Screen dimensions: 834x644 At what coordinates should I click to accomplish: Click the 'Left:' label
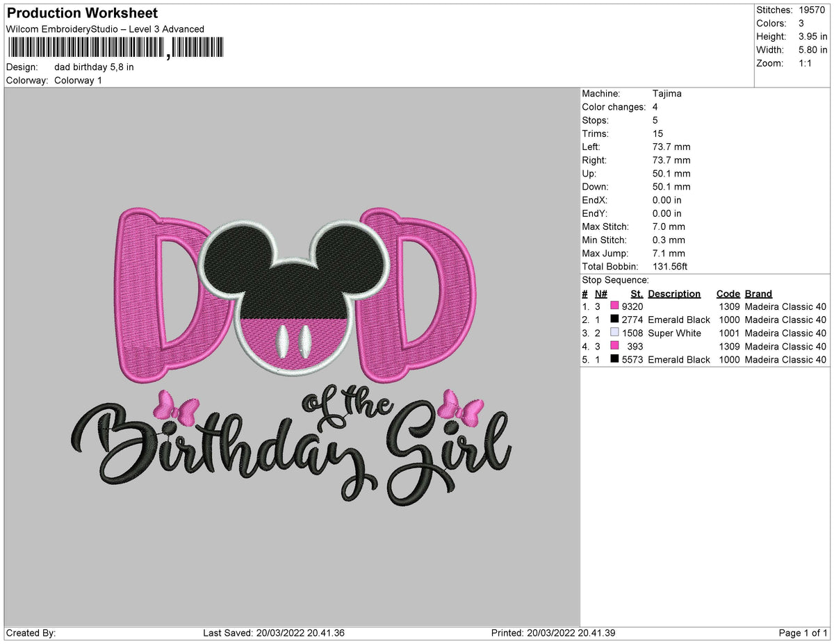[591, 147]
